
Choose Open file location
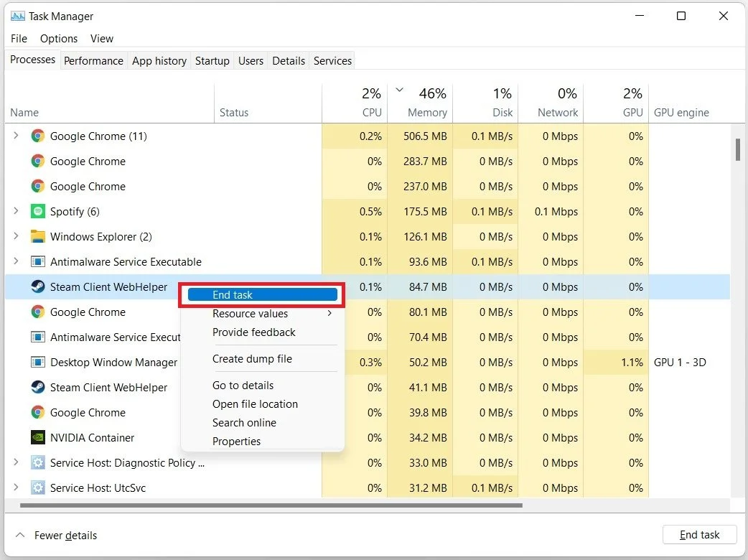click(x=262, y=404)
